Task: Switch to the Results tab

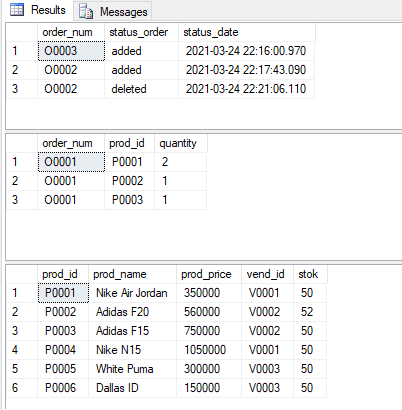Action: [x=37, y=10]
